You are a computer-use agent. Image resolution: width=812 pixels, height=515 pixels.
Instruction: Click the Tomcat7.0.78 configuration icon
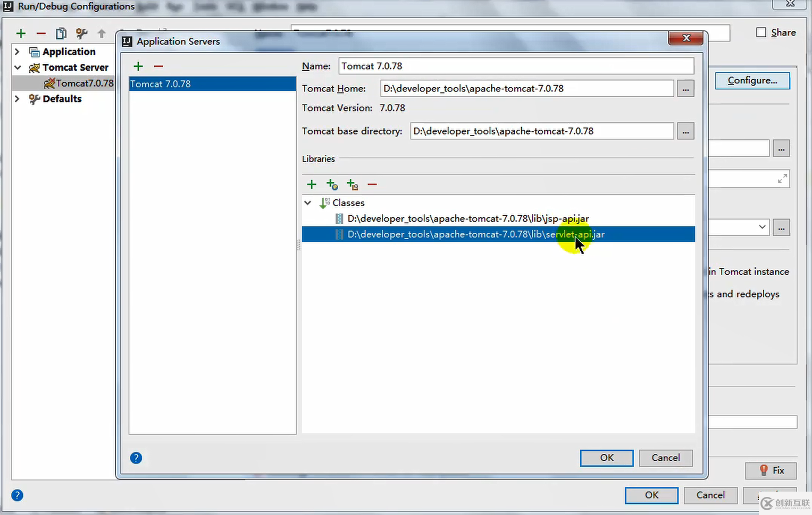pyautogui.click(x=49, y=83)
